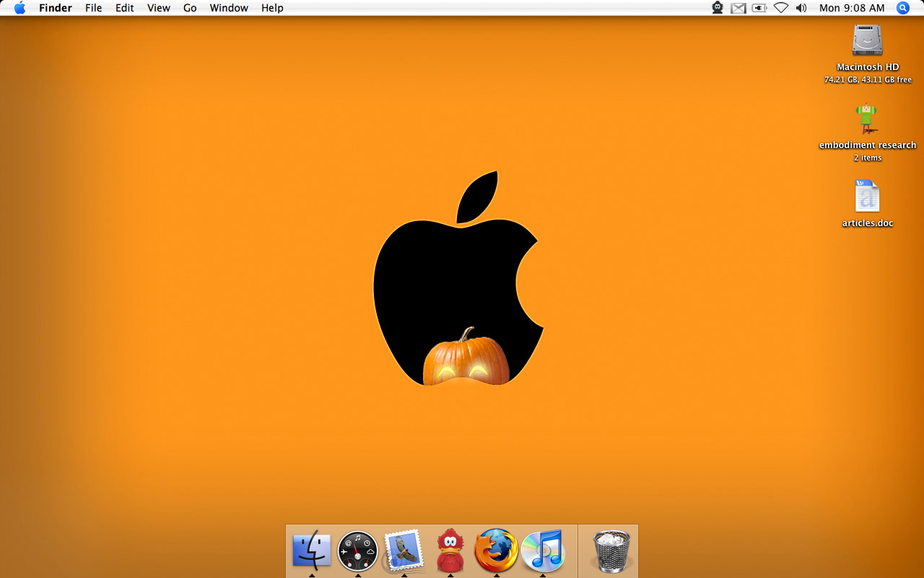Select the embodiment research folder icon
Screen dimensions: 924x578
(x=866, y=119)
